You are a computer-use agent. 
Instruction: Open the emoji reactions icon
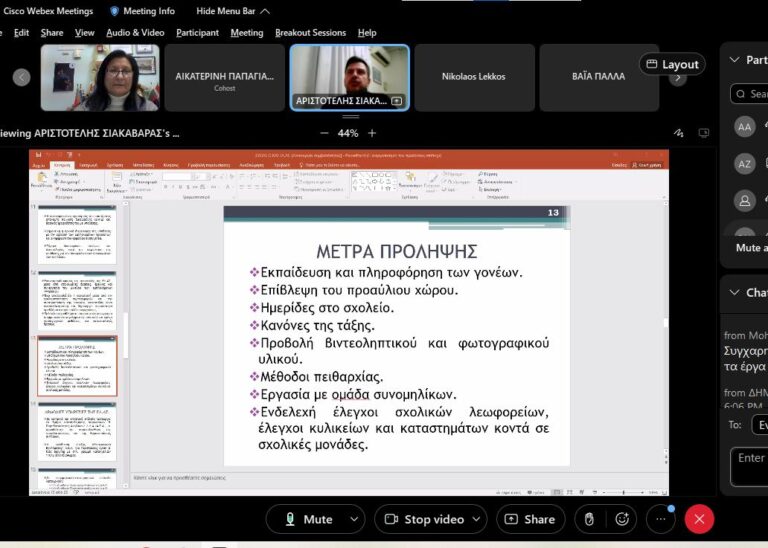tap(623, 519)
